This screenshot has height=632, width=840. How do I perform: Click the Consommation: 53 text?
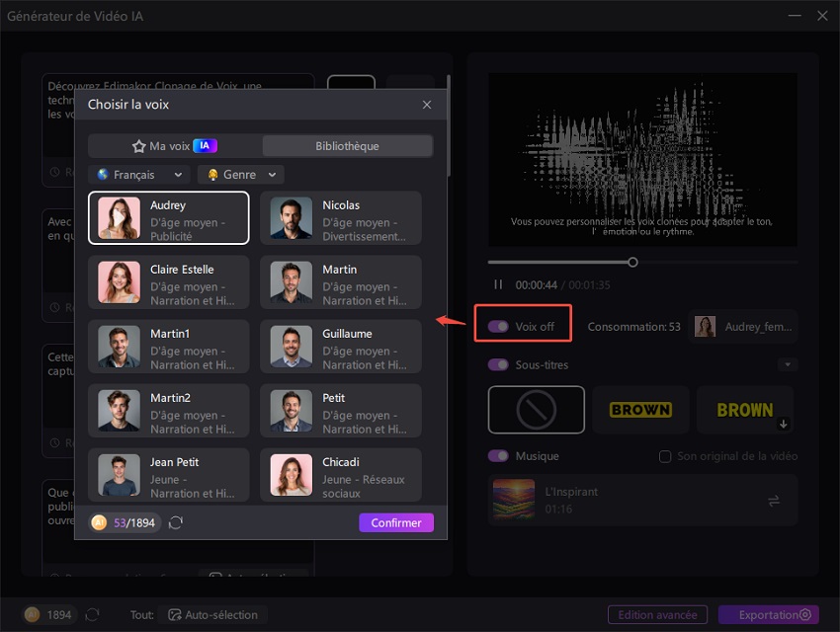point(633,327)
